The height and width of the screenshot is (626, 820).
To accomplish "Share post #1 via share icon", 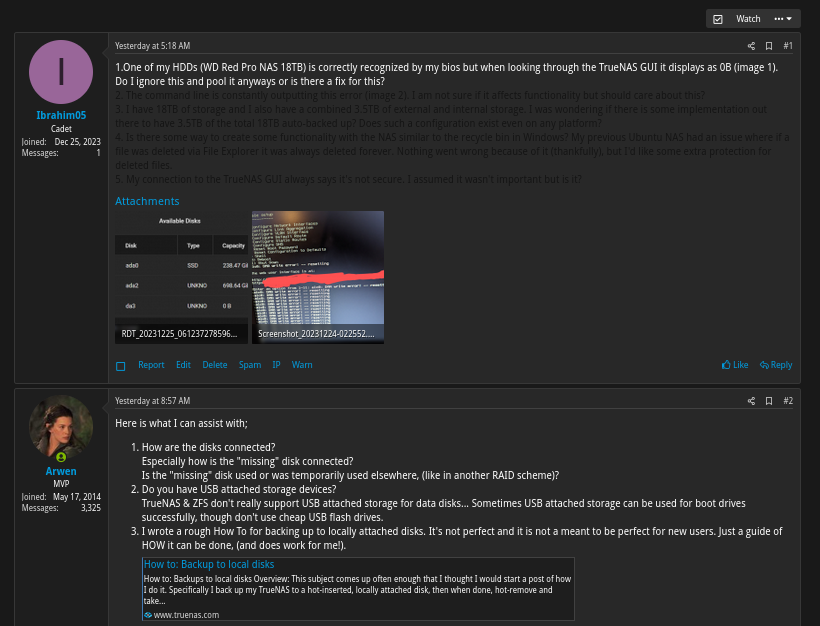I will coord(751,46).
